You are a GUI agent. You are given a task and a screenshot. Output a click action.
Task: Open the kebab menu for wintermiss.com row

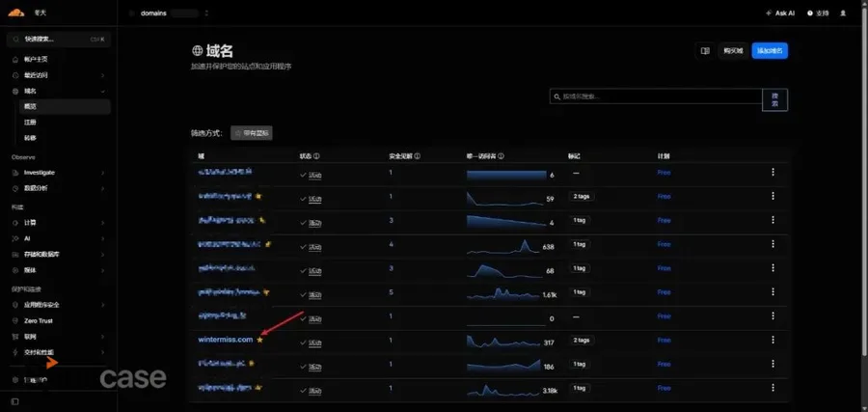pos(773,340)
